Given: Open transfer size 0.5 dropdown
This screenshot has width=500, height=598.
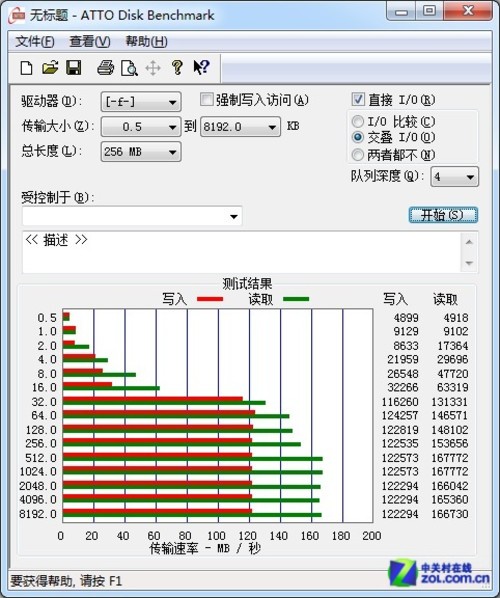Looking at the screenshot, I should (141, 127).
